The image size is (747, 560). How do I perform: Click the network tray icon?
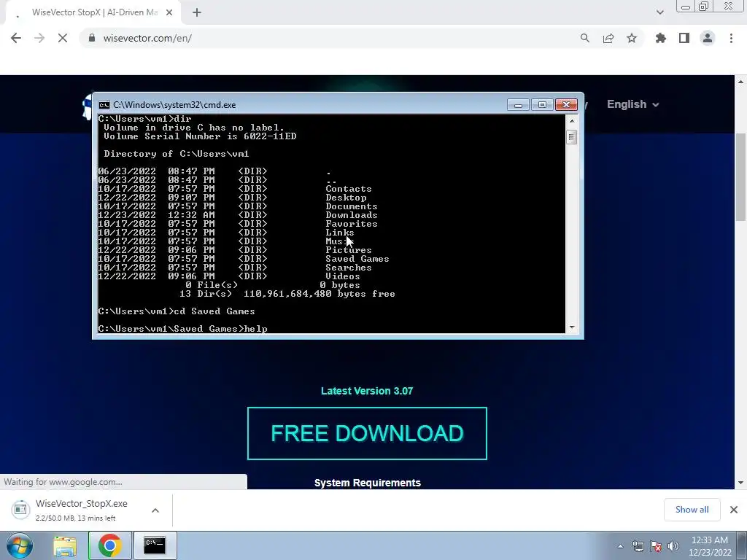click(638, 546)
